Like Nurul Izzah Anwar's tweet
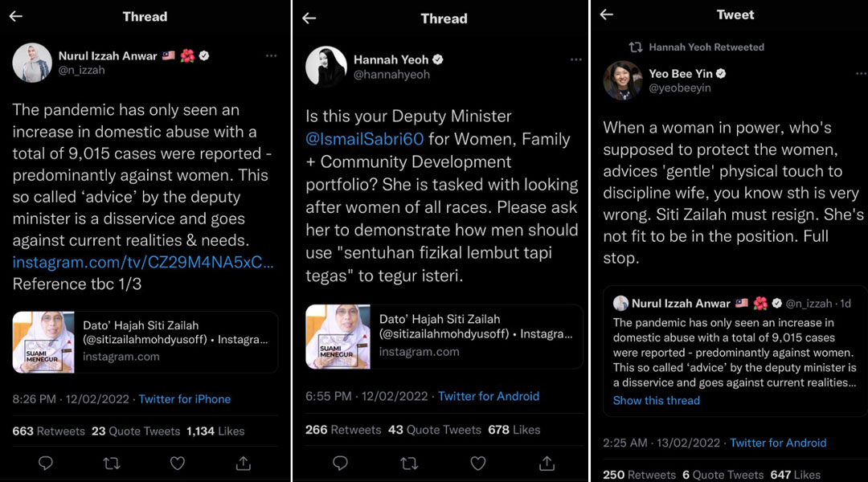This screenshot has width=868, height=482. [x=177, y=463]
